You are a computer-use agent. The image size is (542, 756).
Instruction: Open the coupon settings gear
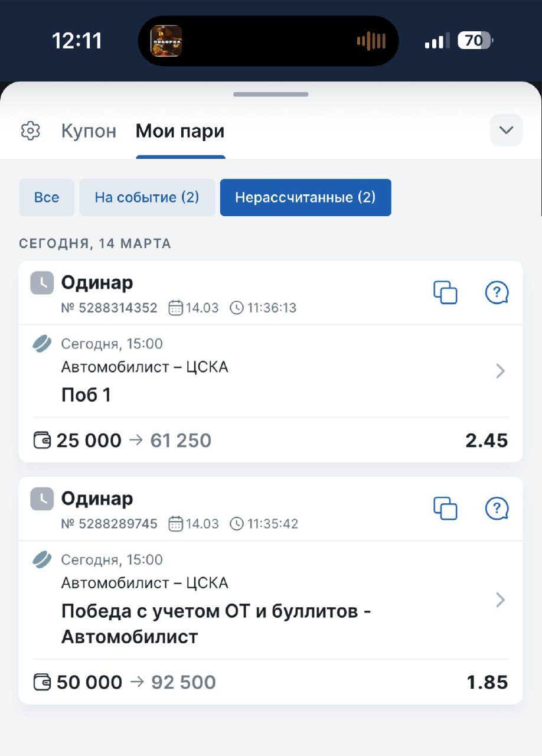[30, 131]
